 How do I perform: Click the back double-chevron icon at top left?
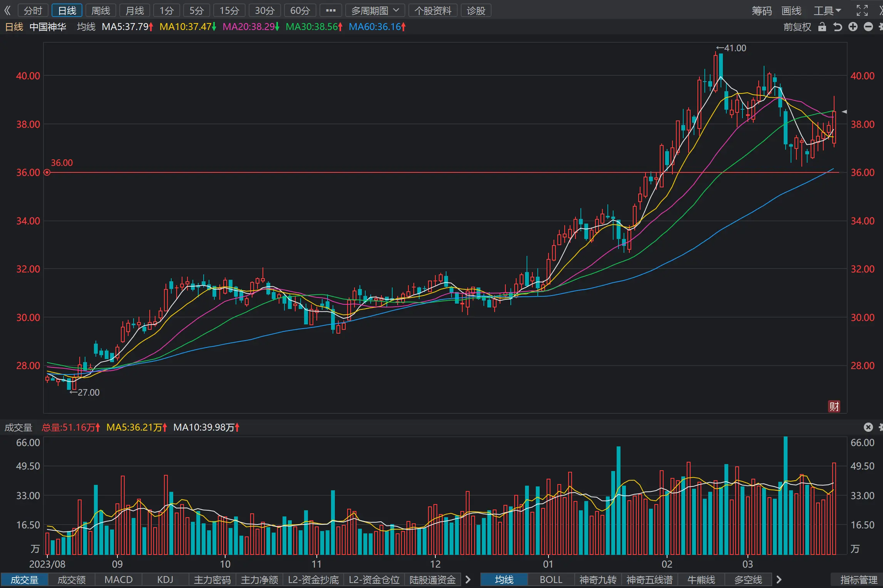tap(7, 10)
